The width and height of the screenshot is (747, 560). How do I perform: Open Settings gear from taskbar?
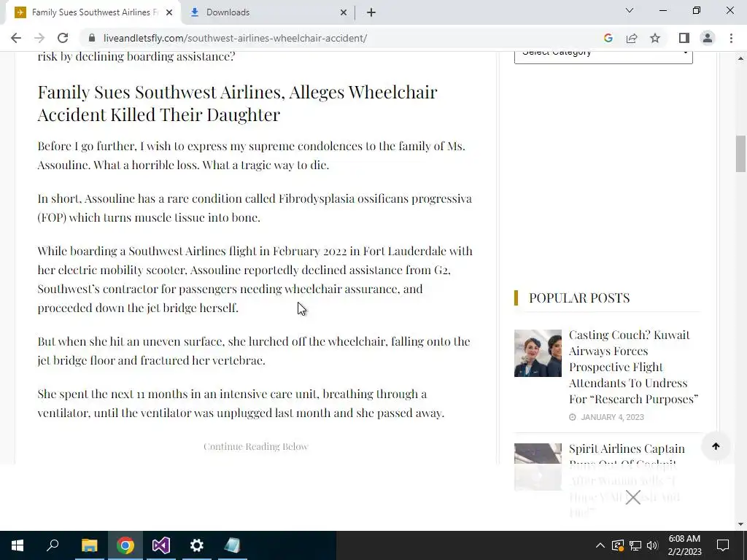tap(197, 545)
